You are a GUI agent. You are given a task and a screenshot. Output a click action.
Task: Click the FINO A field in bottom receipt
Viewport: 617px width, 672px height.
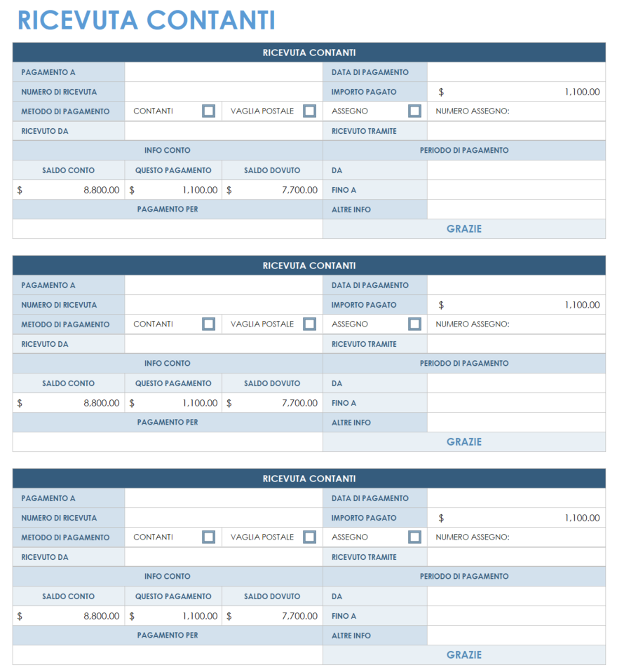515,616
